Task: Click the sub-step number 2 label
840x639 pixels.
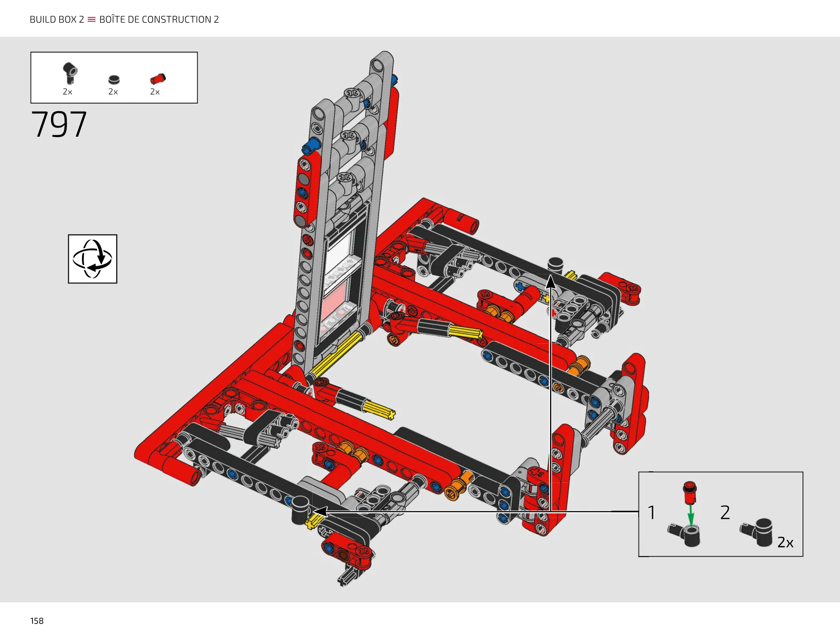Action: [725, 513]
